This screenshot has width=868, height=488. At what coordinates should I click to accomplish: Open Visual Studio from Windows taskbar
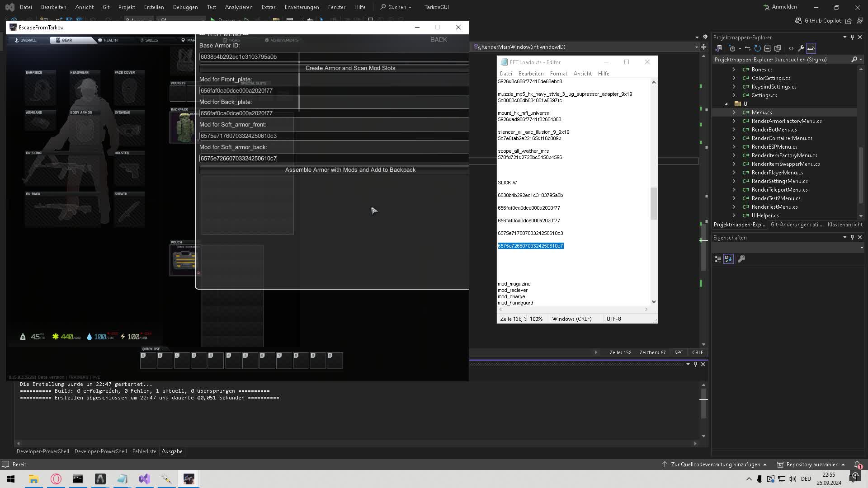click(x=144, y=479)
